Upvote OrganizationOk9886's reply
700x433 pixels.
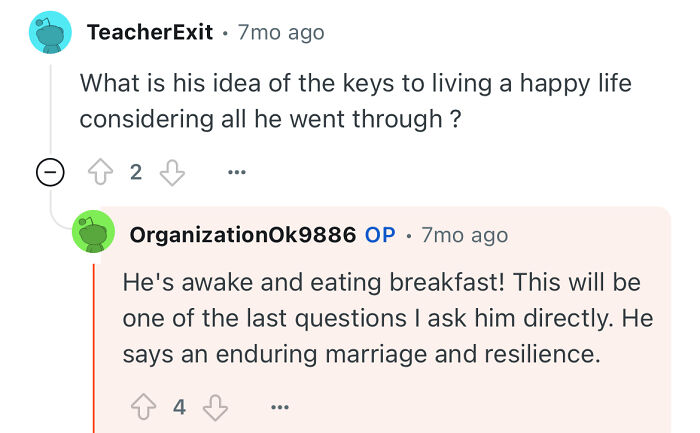pyautogui.click(x=143, y=406)
